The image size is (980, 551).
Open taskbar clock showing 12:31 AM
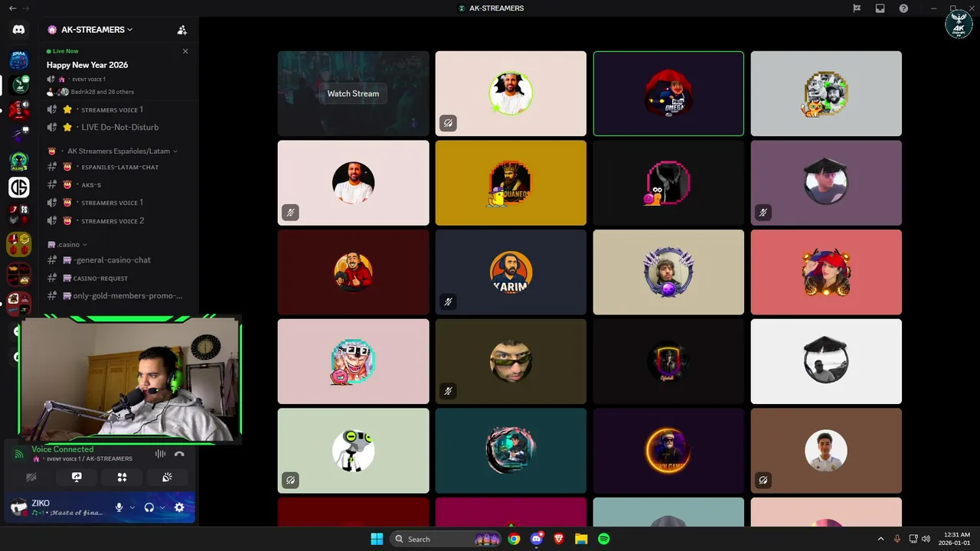[956, 539]
